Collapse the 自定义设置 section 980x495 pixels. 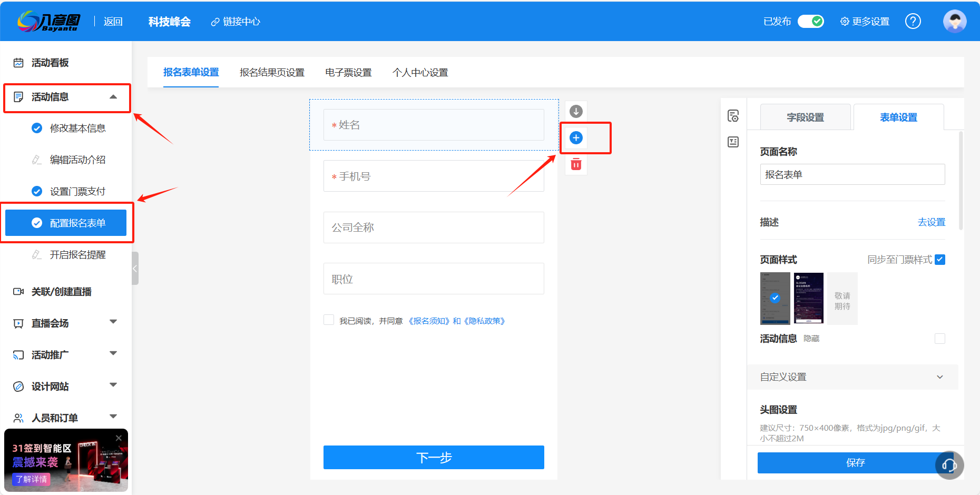coord(940,377)
